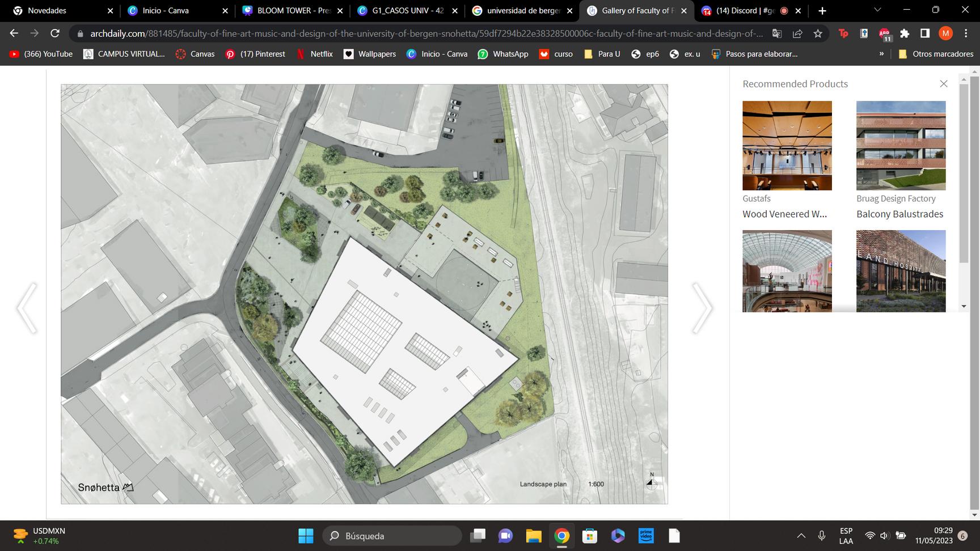Click the address bar URL field

click(x=426, y=33)
